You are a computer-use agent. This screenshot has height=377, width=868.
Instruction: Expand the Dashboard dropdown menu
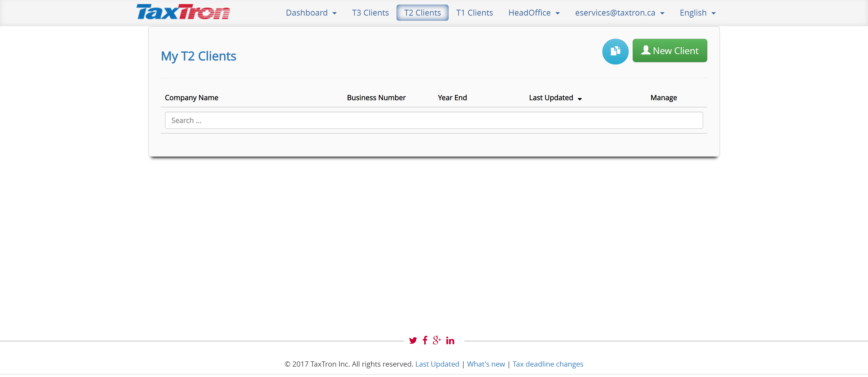click(x=311, y=13)
